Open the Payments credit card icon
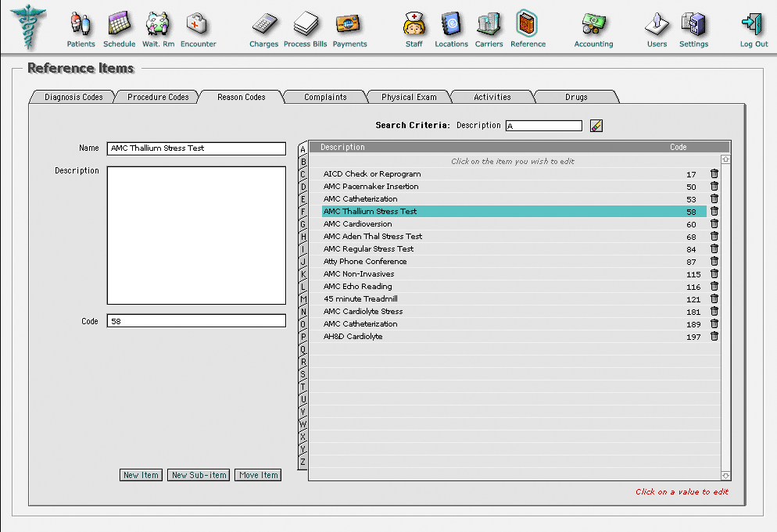The width and height of the screenshot is (777, 532). pyautogui.click(x=349, y=23)
